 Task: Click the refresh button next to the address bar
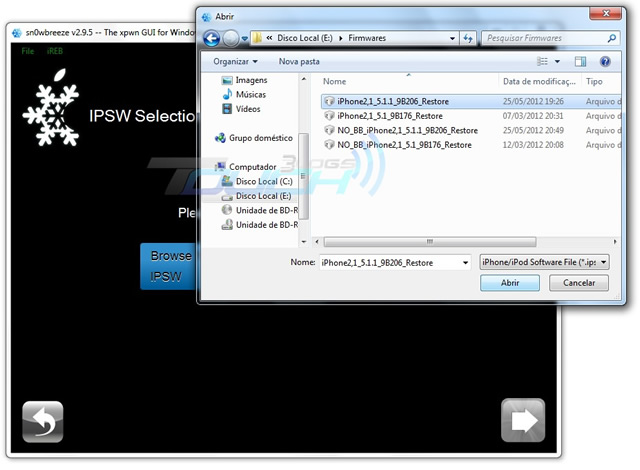pos(468,38)
